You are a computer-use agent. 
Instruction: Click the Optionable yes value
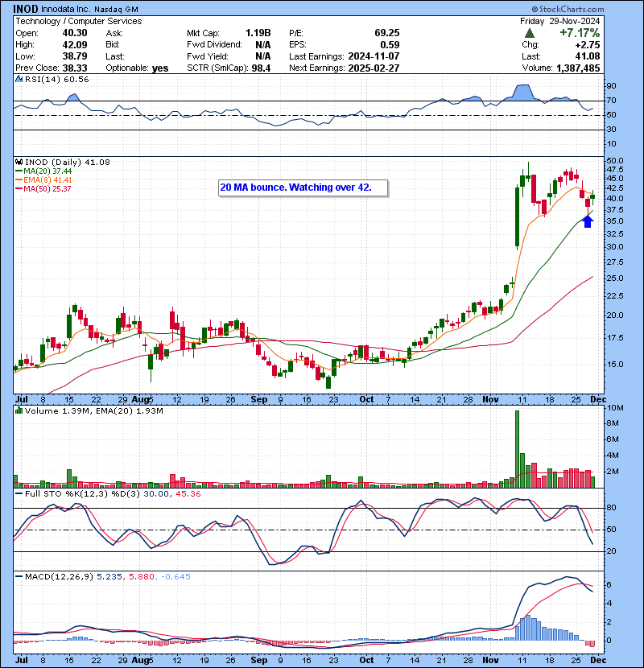coord(160,68)
